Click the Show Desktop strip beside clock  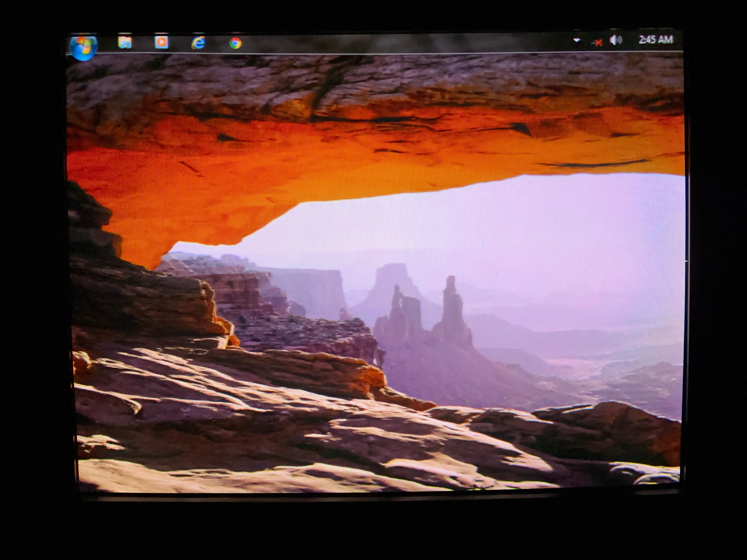pyautogui.click(x=679, y=41)
